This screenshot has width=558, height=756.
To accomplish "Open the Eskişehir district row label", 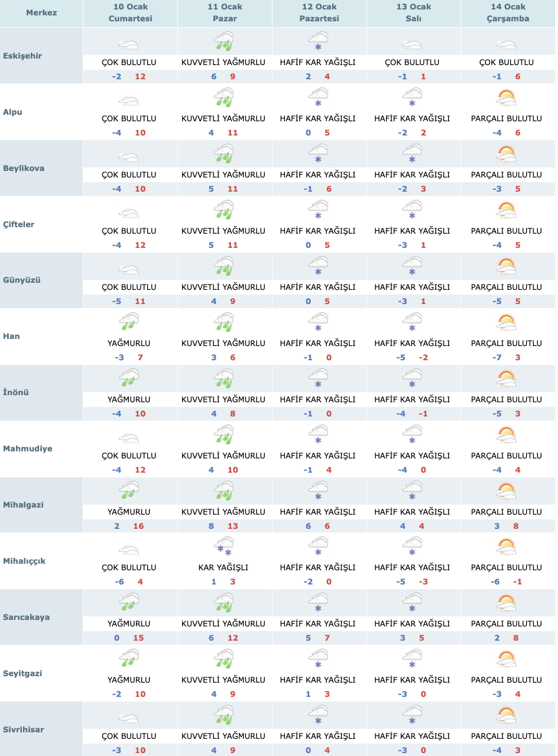I will click(x=23, y=56).
